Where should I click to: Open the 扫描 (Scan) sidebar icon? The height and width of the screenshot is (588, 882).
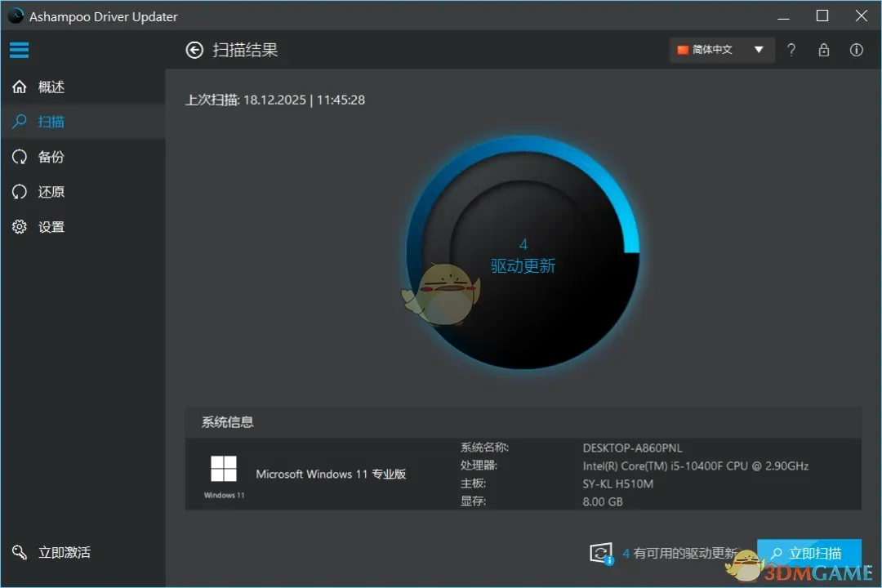click(x=19, y=121)
